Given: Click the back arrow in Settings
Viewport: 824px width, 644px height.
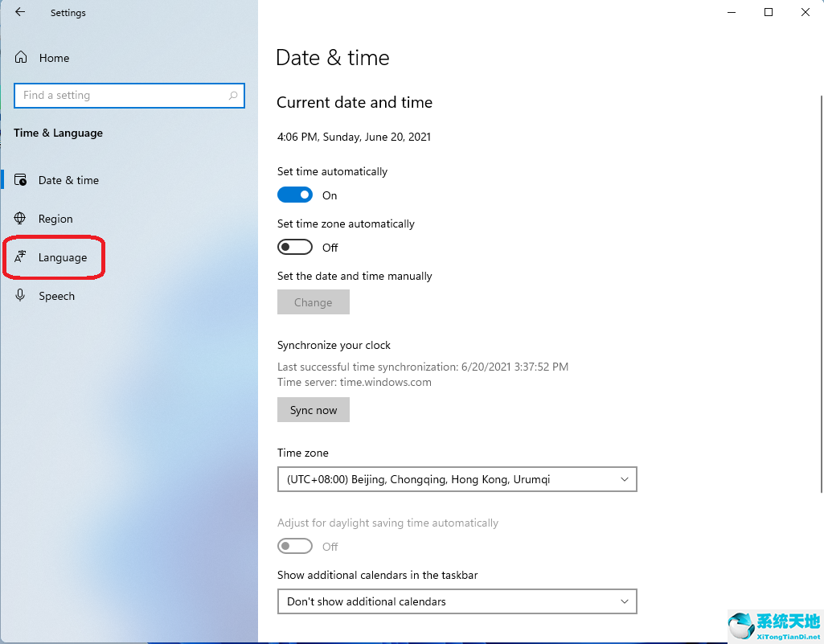Looking at the screenshot, I should [19, 12].
